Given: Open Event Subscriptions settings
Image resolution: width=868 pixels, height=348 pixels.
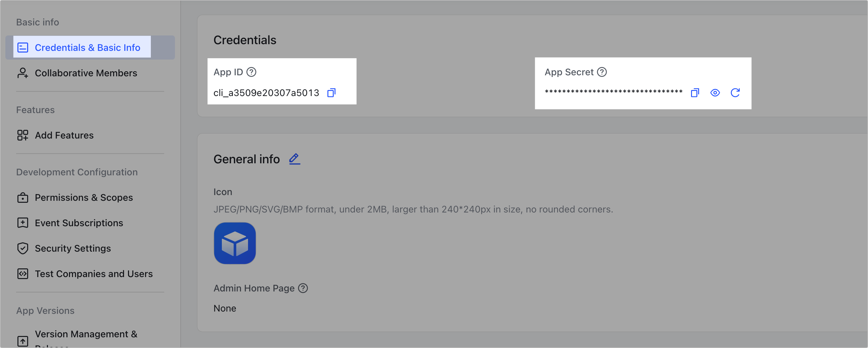Looking at the screenshot, I should tap(79, 223).
